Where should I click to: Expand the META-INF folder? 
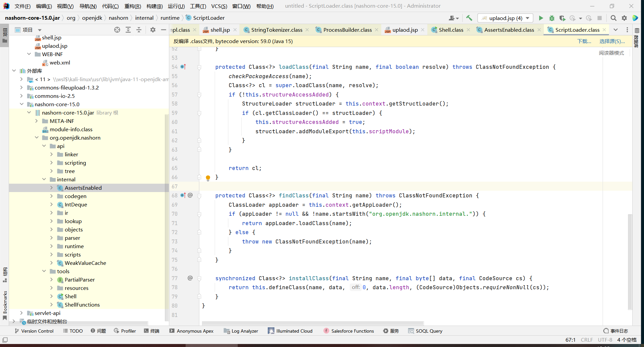[36, 121]
